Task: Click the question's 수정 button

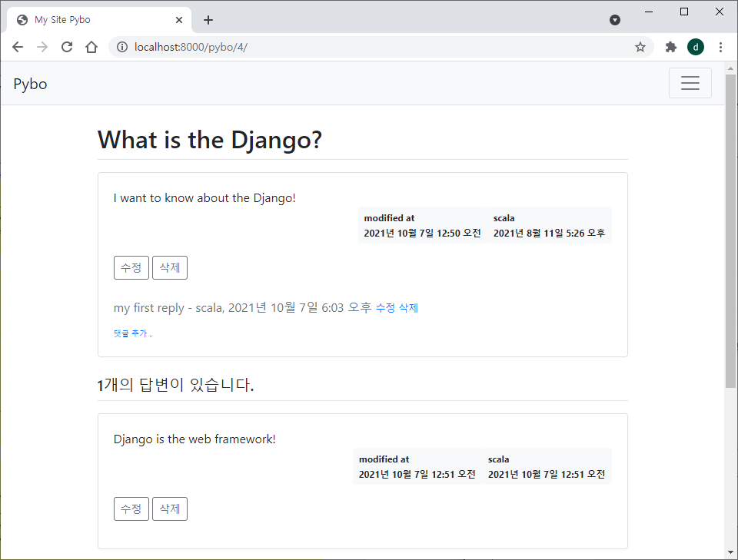Action: pos(131,267)
